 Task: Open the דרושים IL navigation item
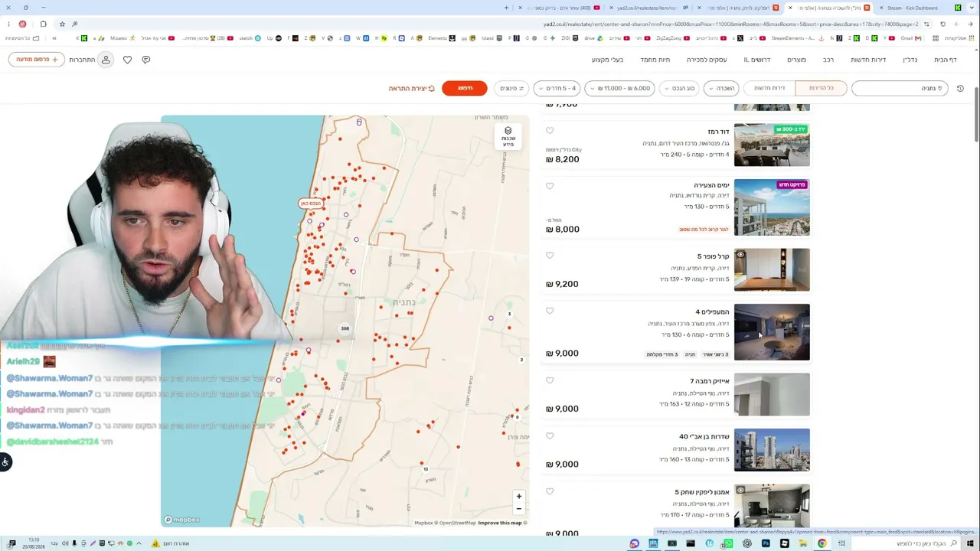tap(757, 60)
